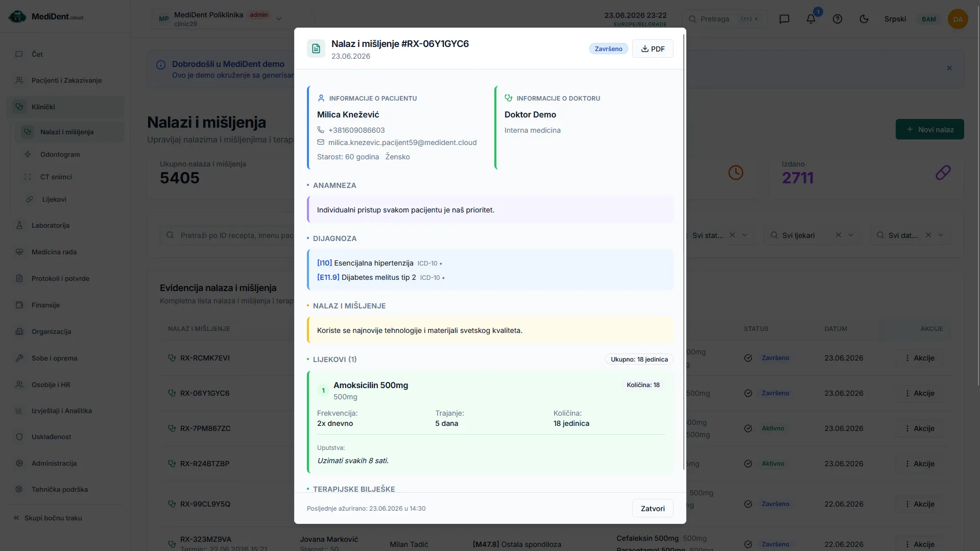Screen dimensions: 980x551
Task: Open Usklađenost in the sidebar
Action: point(65,437)
